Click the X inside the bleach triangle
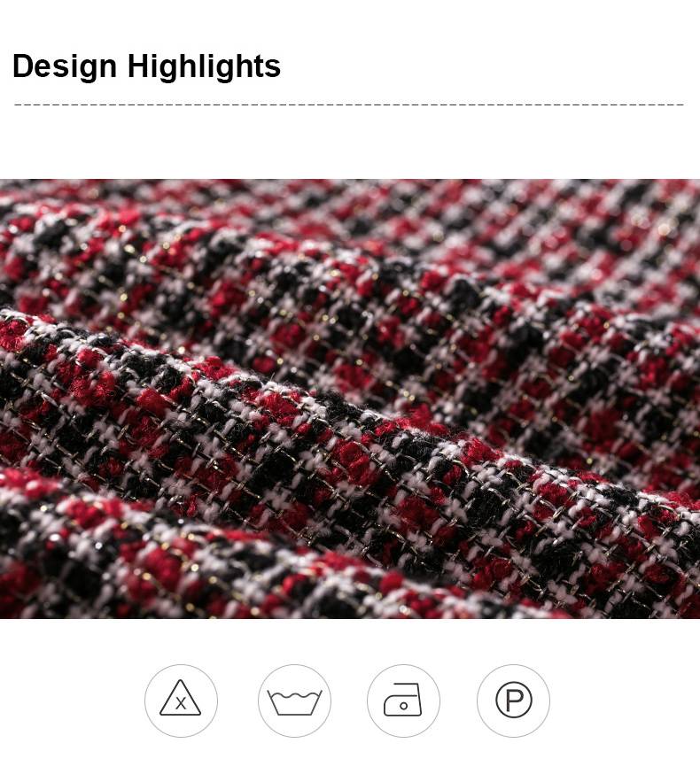Image resolution: width=700 pixels, height=782 pixels. [181, 703]
